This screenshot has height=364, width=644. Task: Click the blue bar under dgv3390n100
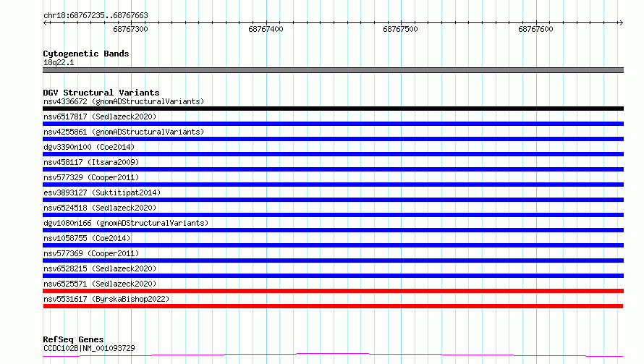point(333,154)
